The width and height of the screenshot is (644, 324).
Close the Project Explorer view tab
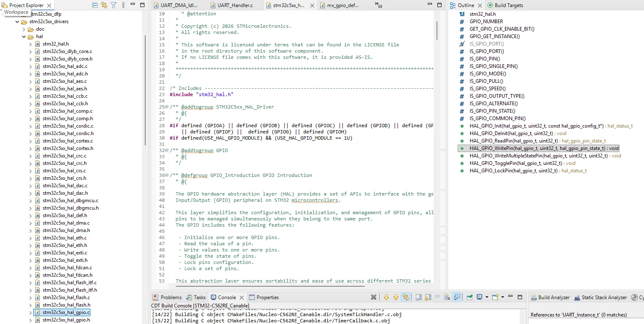[x=49, y=5]
